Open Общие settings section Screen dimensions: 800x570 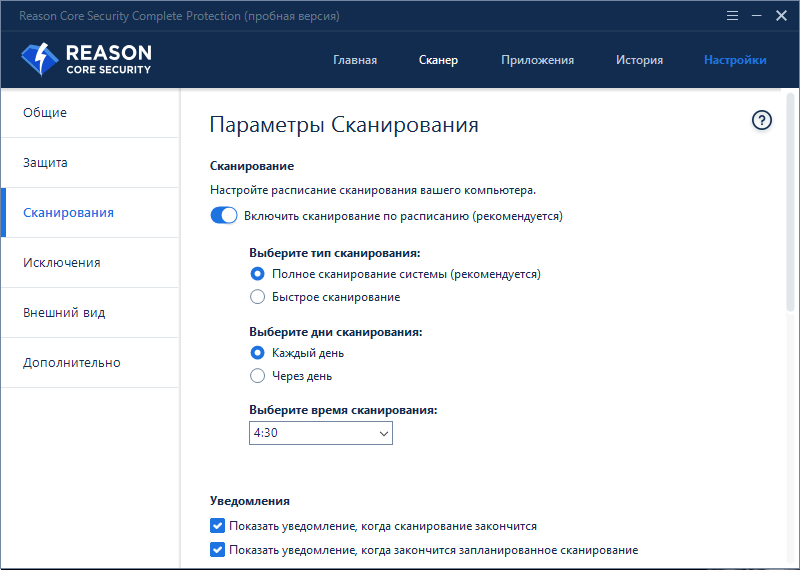[90, 113]
